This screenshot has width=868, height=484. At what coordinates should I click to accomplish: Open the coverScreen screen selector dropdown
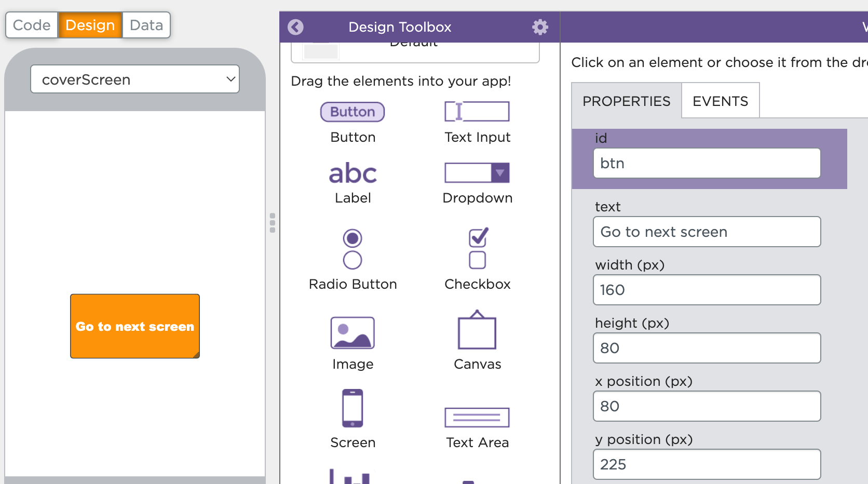tap(135, 79)
